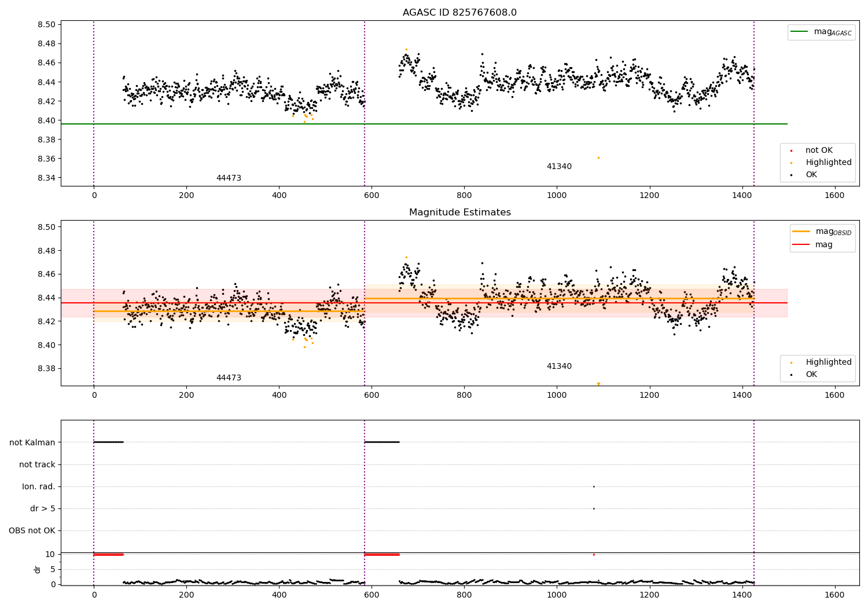Image resolution: width=868 pixels, height=608 pixels.
Task: Click obsid label 41340 in Magnitude Estimates plot
Action: pos(559,366)
